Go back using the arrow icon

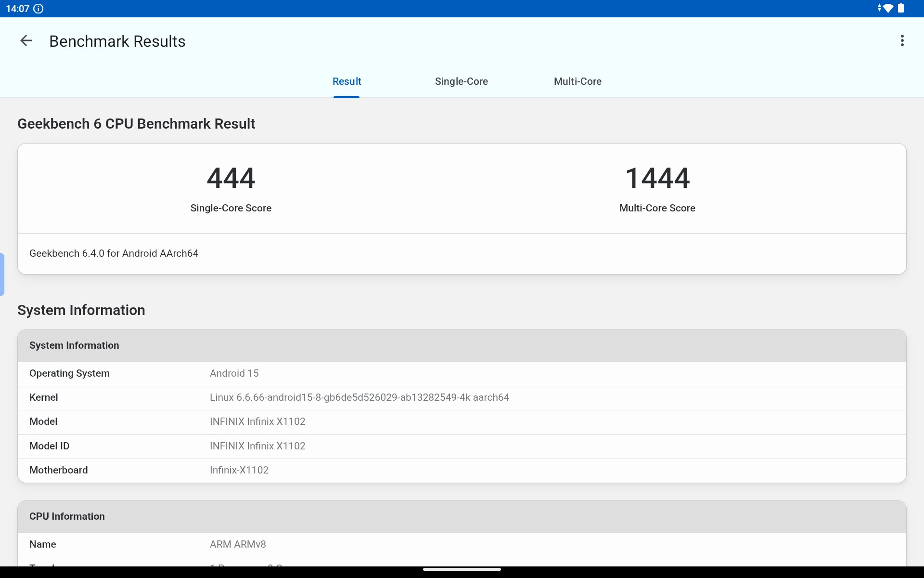(26, 41)
